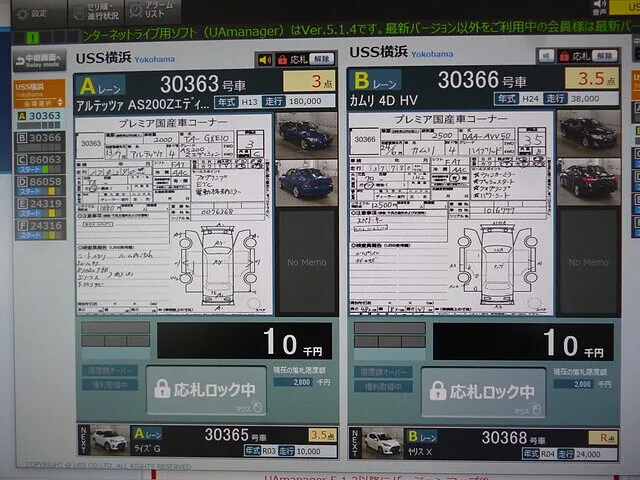Click the 応札ロック中 bid button in lane B
This screenshot has height=480, width=640.
(484, 392)
